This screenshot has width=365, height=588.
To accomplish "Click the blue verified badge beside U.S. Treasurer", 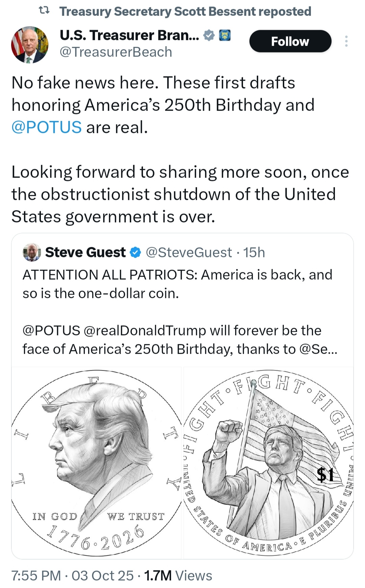I will 210,36.
